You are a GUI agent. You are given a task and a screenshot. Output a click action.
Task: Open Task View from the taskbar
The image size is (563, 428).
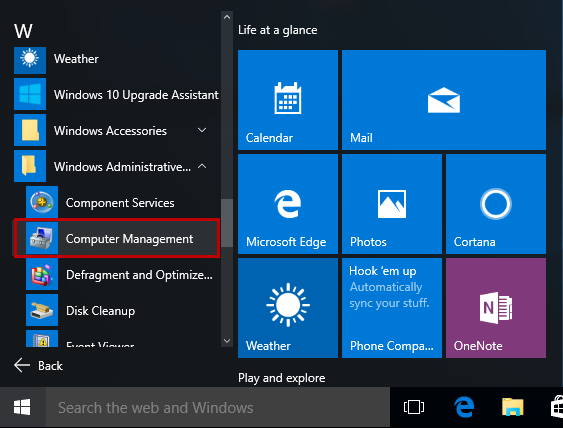(414, 408)
